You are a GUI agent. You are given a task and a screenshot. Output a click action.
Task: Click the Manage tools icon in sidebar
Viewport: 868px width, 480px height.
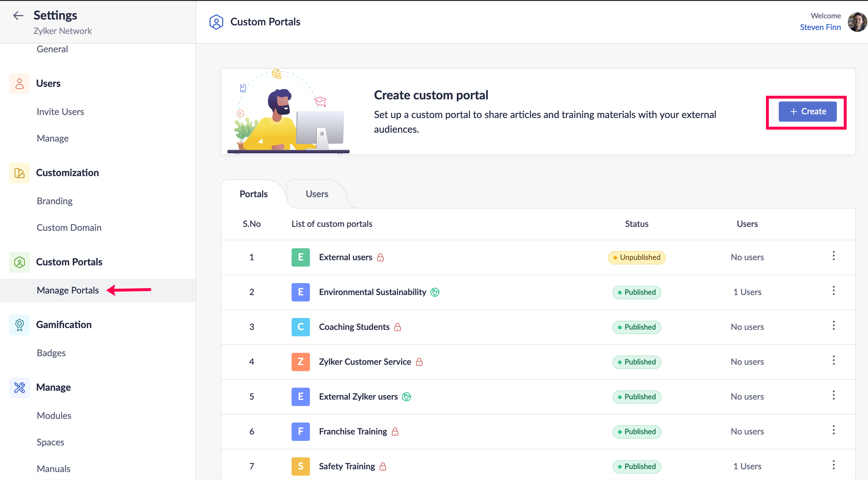coord(20,388)
